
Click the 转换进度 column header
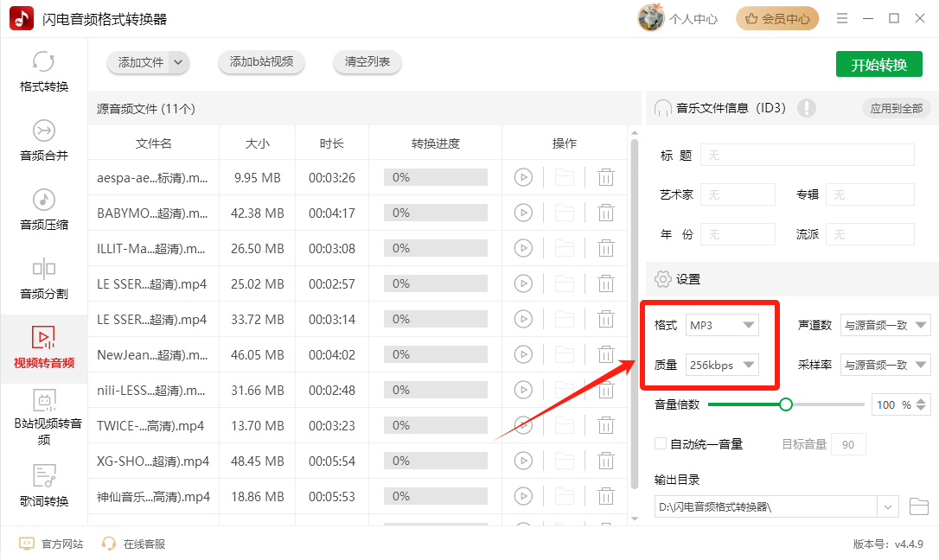pos(436,143)
